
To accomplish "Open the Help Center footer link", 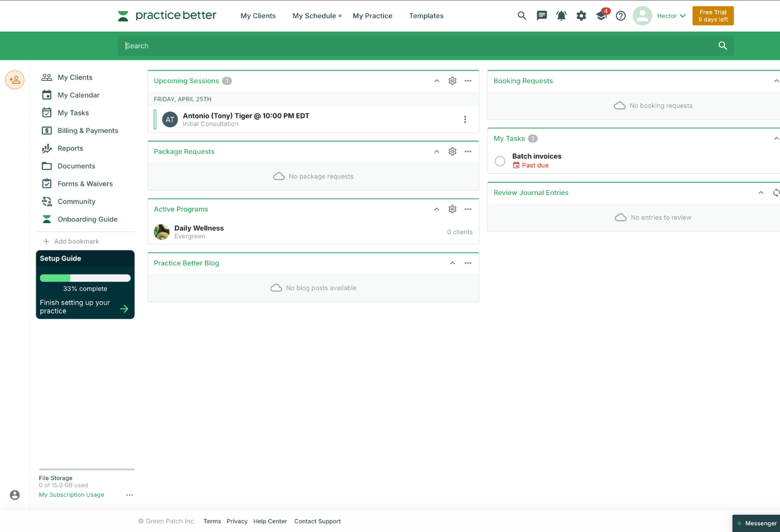I will coord(270,521).
